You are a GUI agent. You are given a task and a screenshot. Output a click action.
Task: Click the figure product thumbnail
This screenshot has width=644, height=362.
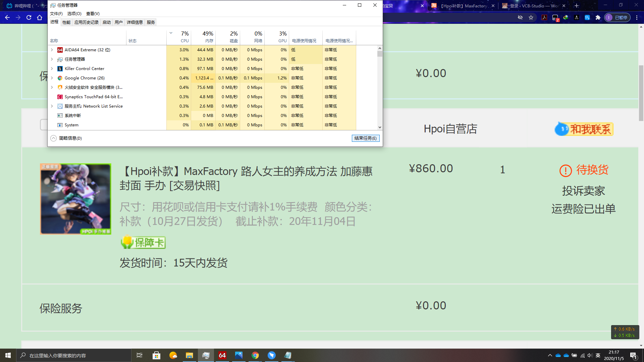(x=76, y=199)
